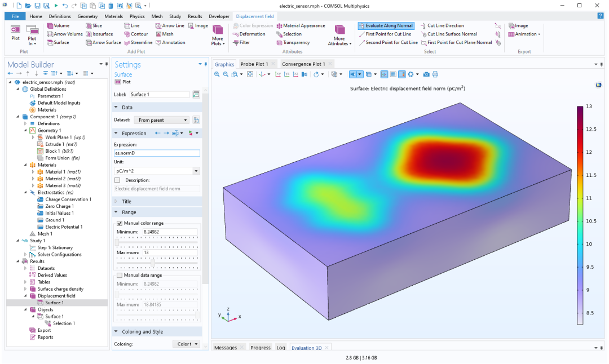Screen dimensions: 609x364
Task: Add an Annotation plot
Action: click(x=170, y=43)
